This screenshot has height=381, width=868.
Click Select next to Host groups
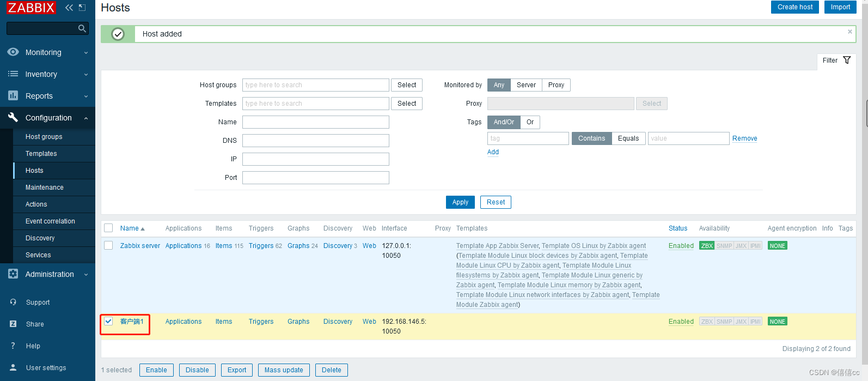(407, 85)
